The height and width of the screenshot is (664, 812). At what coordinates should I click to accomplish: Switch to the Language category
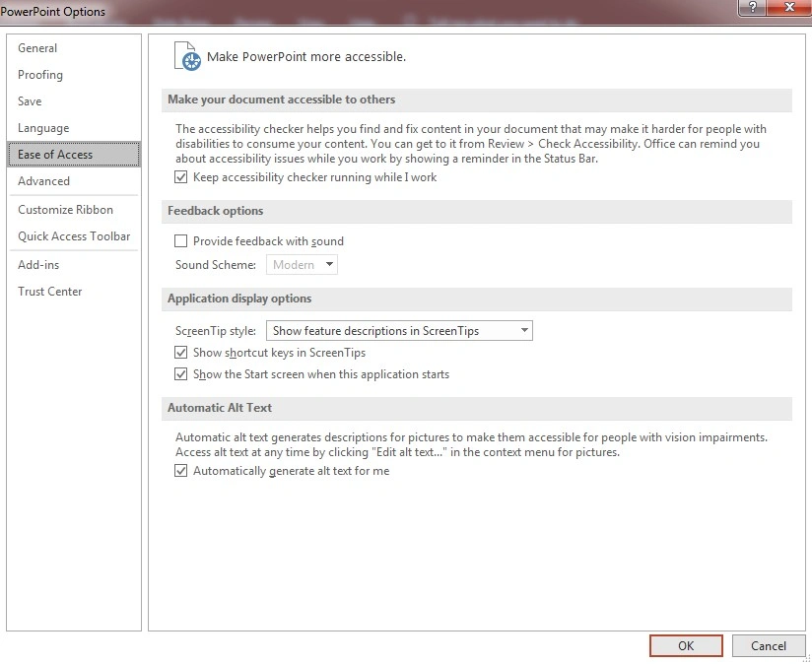tap(43, 128)
